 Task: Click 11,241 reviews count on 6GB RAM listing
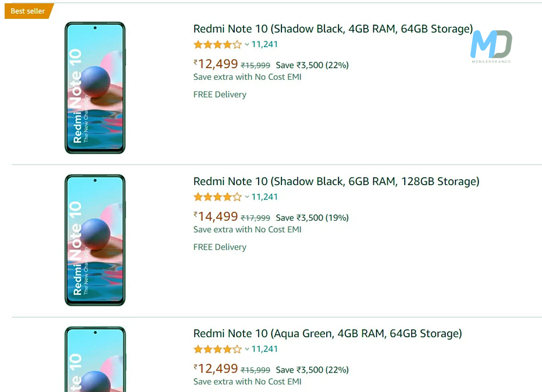point(264,197)
